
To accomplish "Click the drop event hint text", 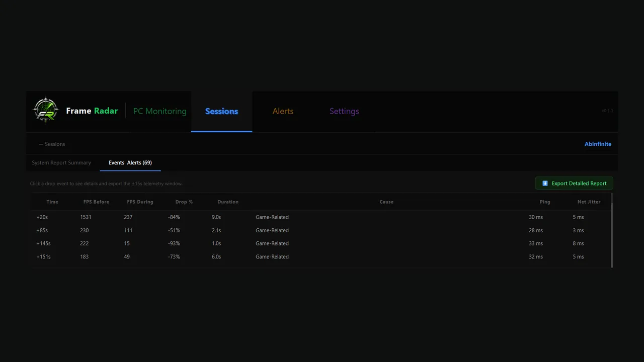I will [x=106, y=184].
